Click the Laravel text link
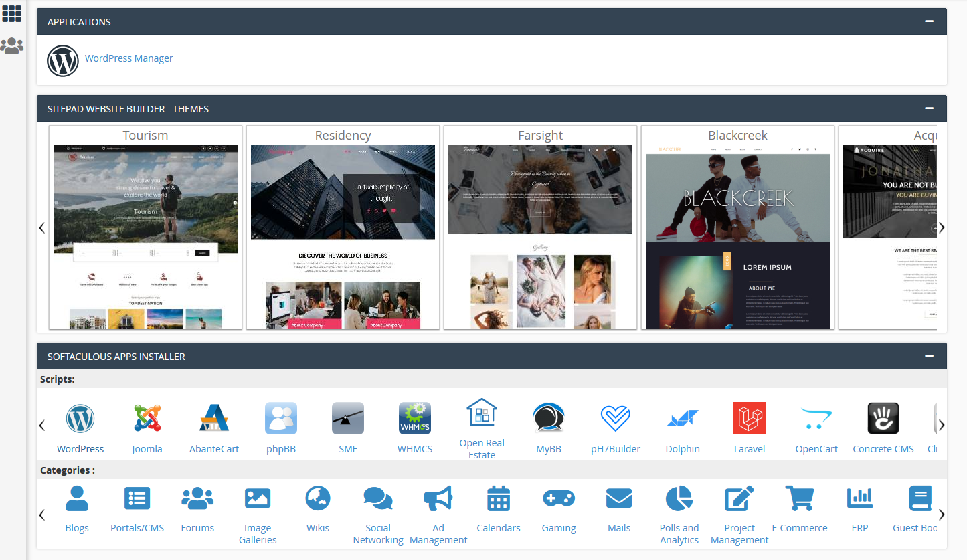 point(750,449)
